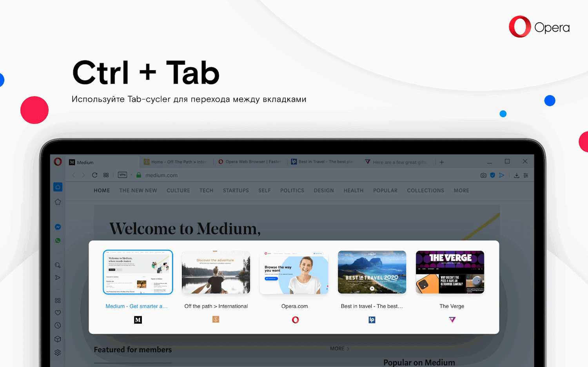The height and width of the screenshot is (367, 588).
Task: Go back with the back arrow
Action: (74, 175)
